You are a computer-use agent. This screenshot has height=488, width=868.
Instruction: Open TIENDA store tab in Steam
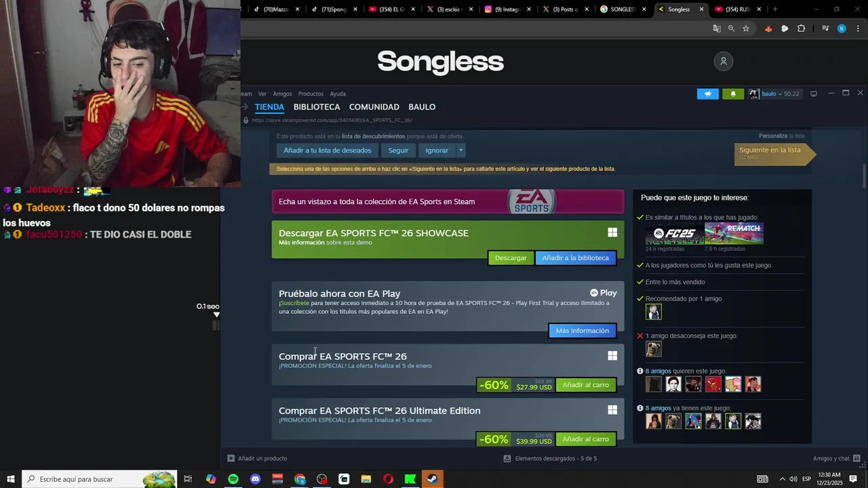[269, 107]
